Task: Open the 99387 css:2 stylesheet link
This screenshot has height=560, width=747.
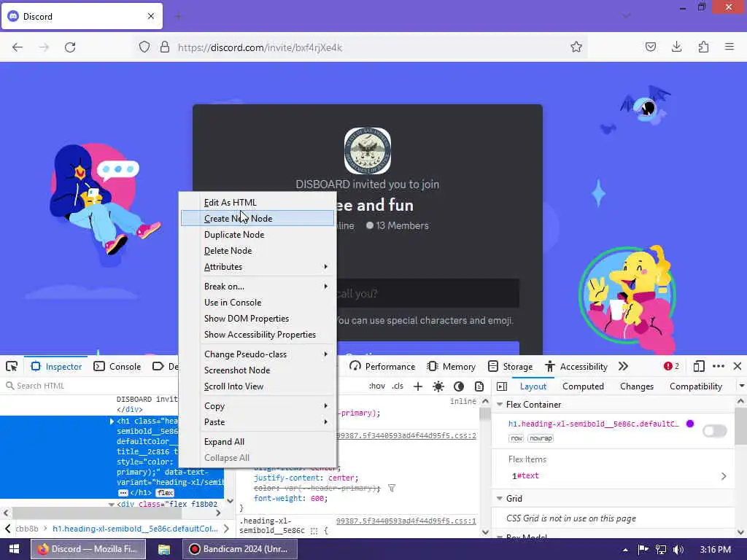Action: point(406,436)
